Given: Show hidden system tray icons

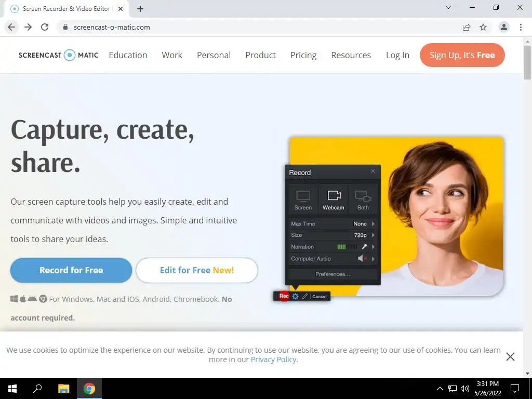Looking at the screenshot, I should pyautogui.click(x=440, y=389).
